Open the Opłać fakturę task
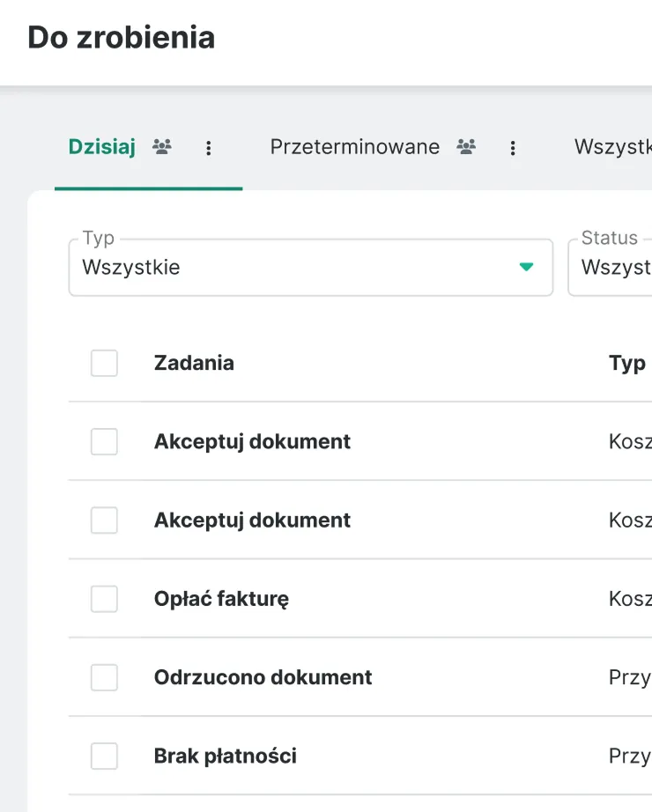The width and height of the screenshot is (652, 812). [x=220, y=598]
